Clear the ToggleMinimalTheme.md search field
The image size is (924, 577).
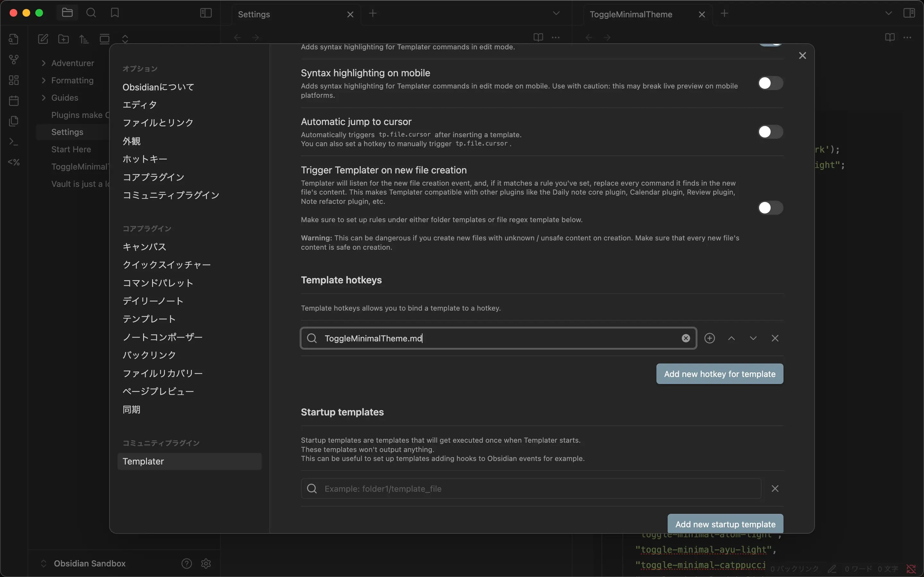coord(686,338)
